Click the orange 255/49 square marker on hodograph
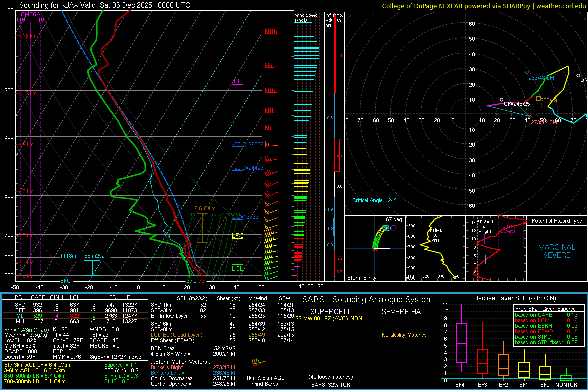Image resolution: width=588 pixels, height=390 pixels. (x=538, y=98)
